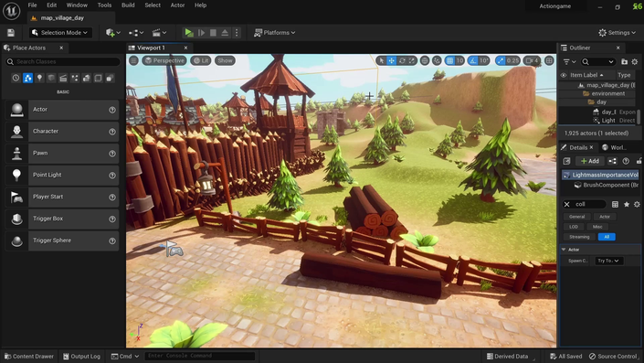Click the Perspective view mode button
This screenshot has height=363, width=644.
pyautogui.click(x=164, y=60)
